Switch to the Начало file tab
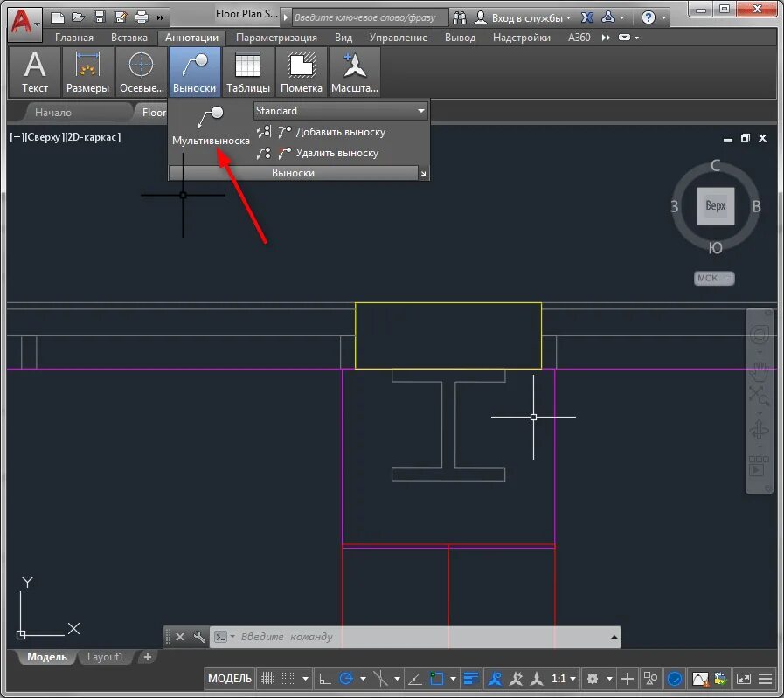Image resolution: width=784 pixels, height=698 pixels. coord(53,113)
